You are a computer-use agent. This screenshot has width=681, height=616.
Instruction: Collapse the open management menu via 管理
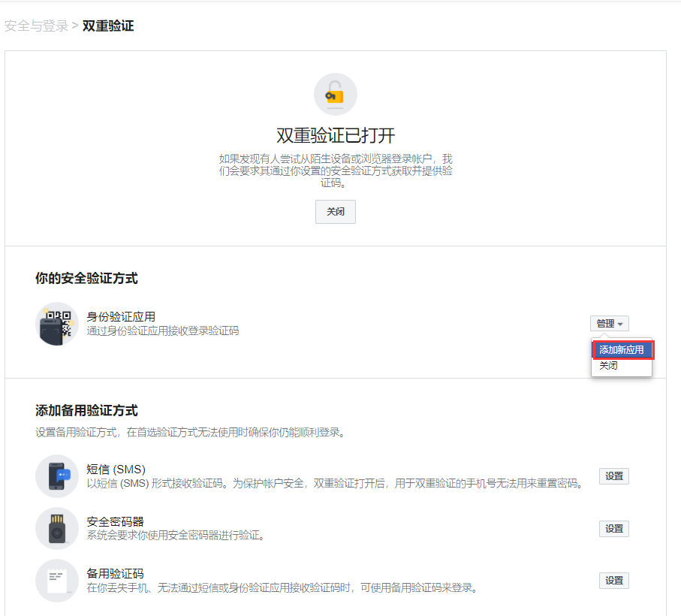click(609, 323)
